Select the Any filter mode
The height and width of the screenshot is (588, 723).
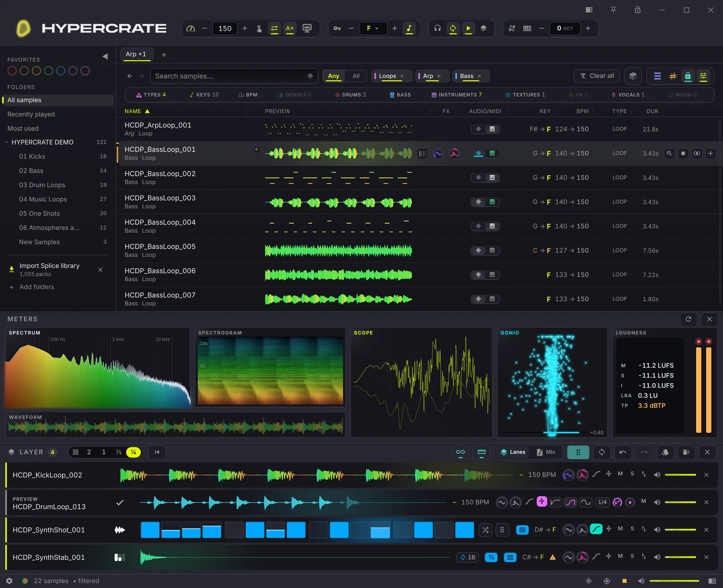(x=334, y=76)
